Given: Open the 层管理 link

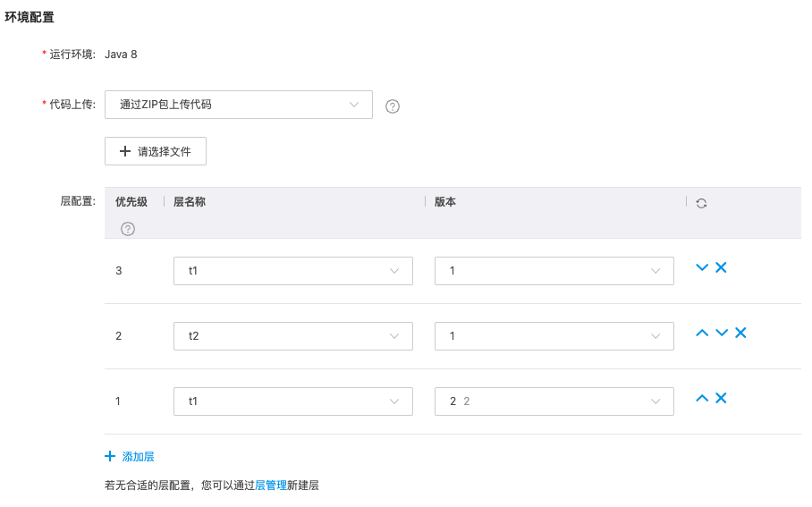Looking at the screenshot, I should [271, 486].
